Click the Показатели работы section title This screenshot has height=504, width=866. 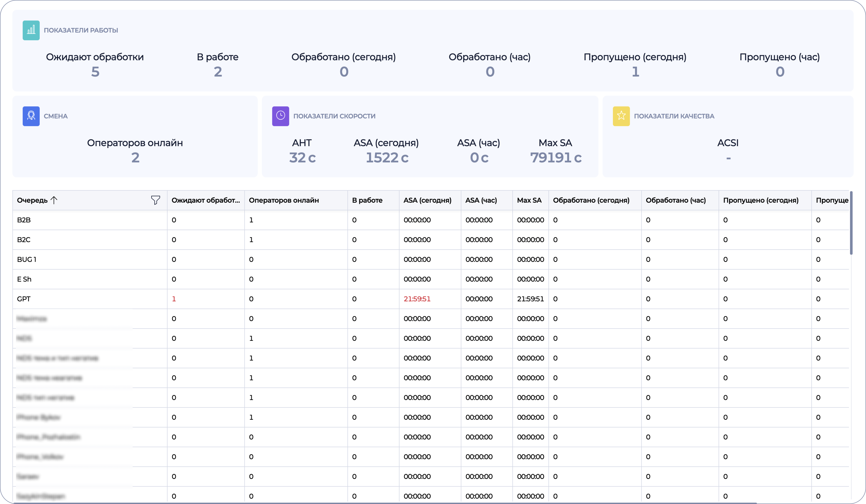point(81,30)
